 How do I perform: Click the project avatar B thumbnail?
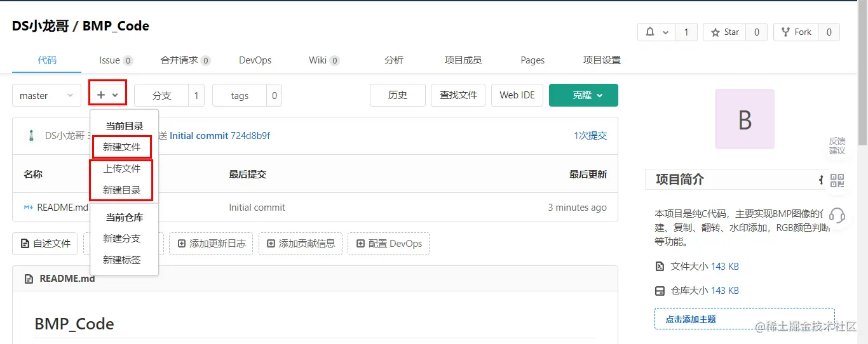coord(745,119)
